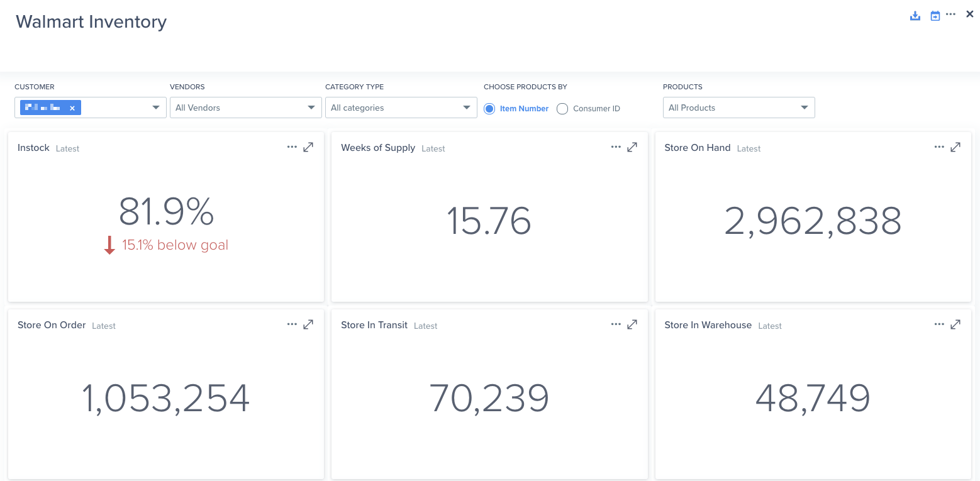This screenshot has height=481, width=980.
Task: Open the All categories dropdown
Action: (401, 108)
